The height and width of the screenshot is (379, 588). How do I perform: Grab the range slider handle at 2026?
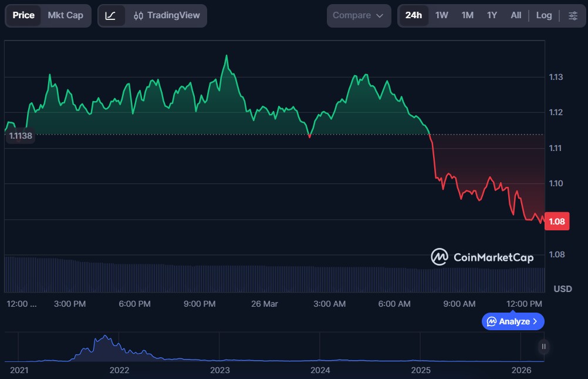[x=544, y=347]
